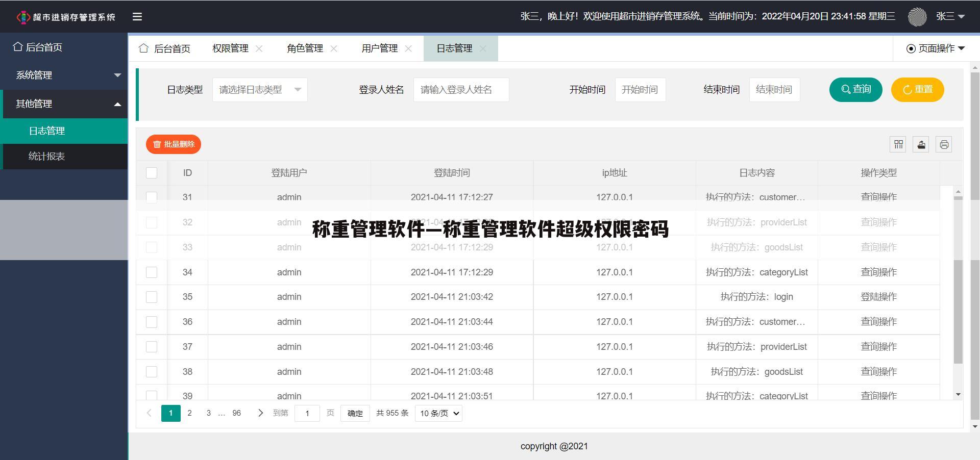
Task: Open 统计报表 in the sidebar
Action: (64, 156)
